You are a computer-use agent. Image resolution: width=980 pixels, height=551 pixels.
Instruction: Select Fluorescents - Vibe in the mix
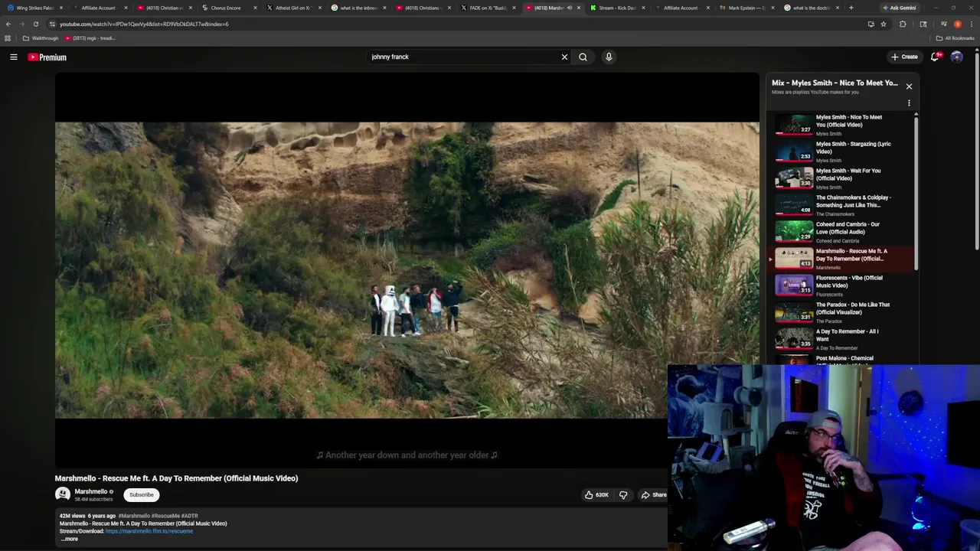tap(841, 285)
